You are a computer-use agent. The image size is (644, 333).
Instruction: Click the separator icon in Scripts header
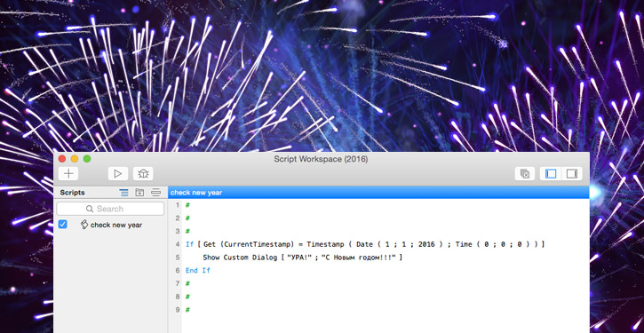(x=155, y=193)
